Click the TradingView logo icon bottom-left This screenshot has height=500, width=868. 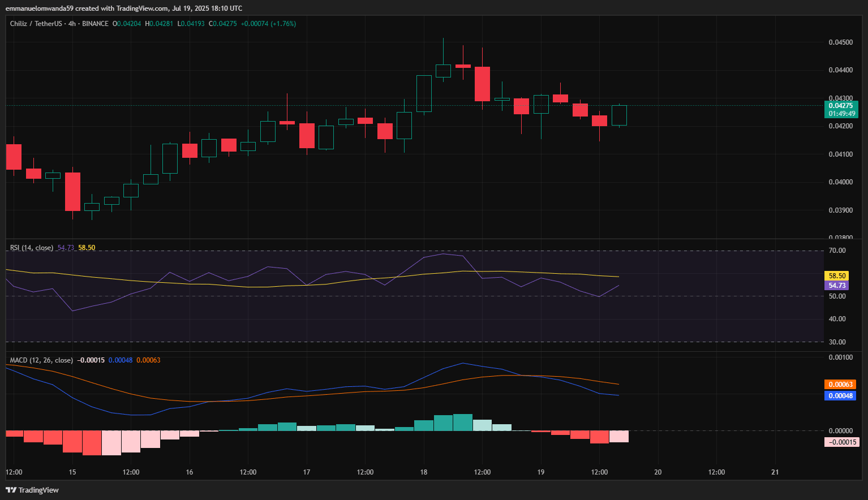tap(10, 490)
